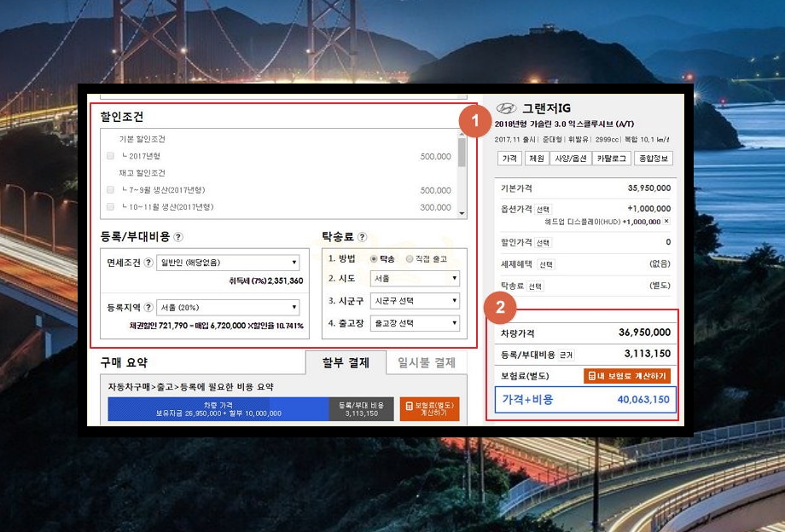Screen dimensions: 785x532
Task: Click 선택 button next to 옵션가격
Action: click(x=544, y=210)
